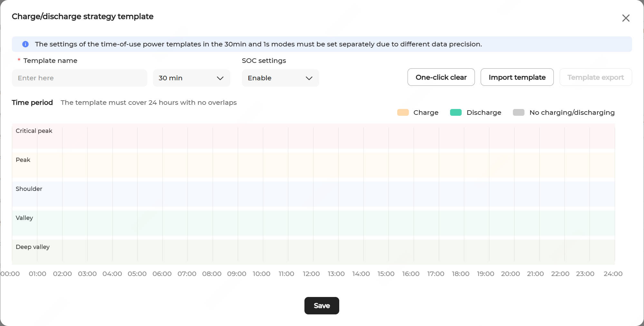Click the Template export button
Viewport: 644px width, 326px height.
[x=595, y=77]
